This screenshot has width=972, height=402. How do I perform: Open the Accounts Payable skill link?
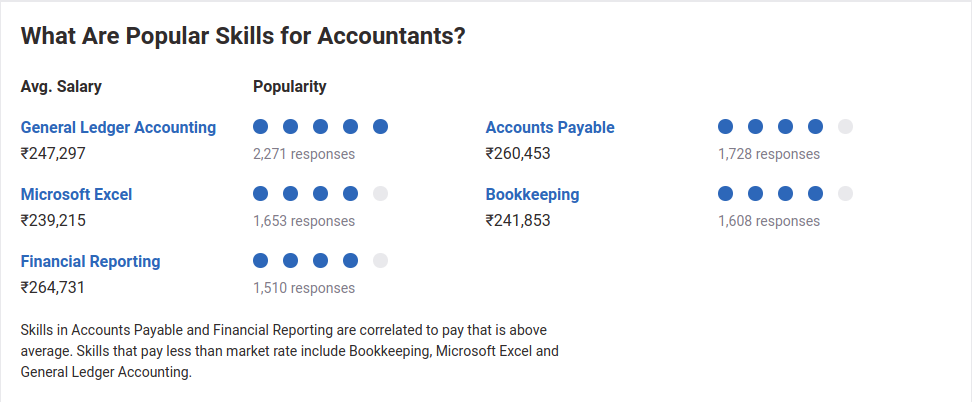pos(550,128)
